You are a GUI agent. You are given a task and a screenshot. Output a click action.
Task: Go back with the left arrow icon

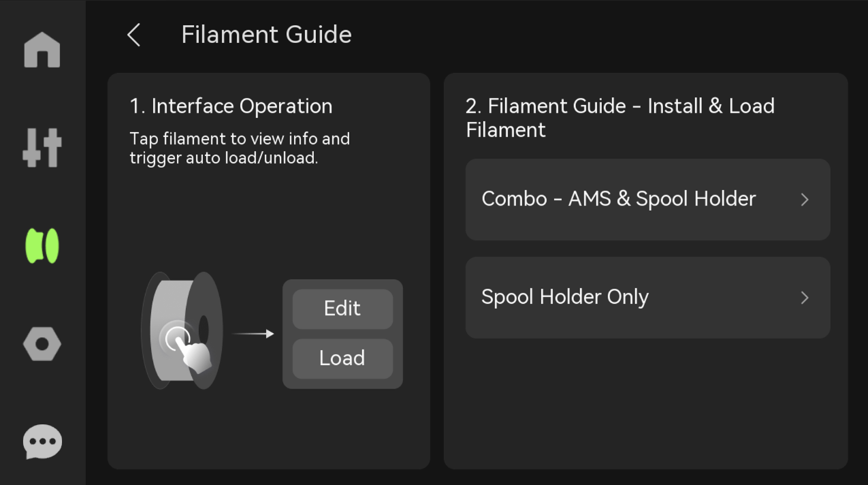click(133, 35)
